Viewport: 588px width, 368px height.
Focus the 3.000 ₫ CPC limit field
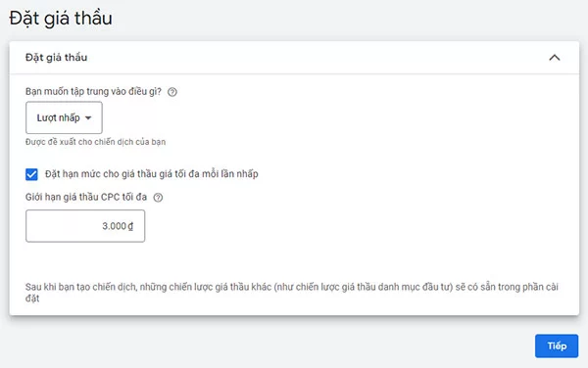point(85,226)
